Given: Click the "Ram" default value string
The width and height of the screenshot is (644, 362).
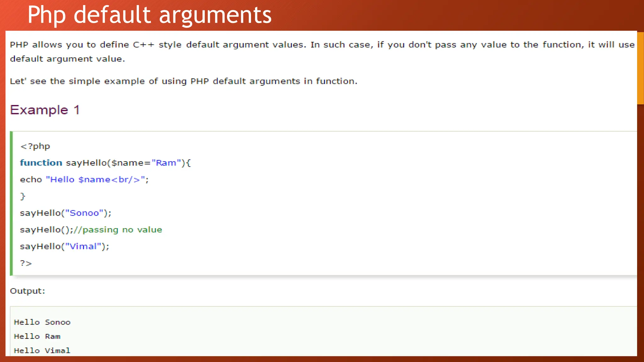Looking at the screenshot, I should pyautogui.click(x=166, y=163).
